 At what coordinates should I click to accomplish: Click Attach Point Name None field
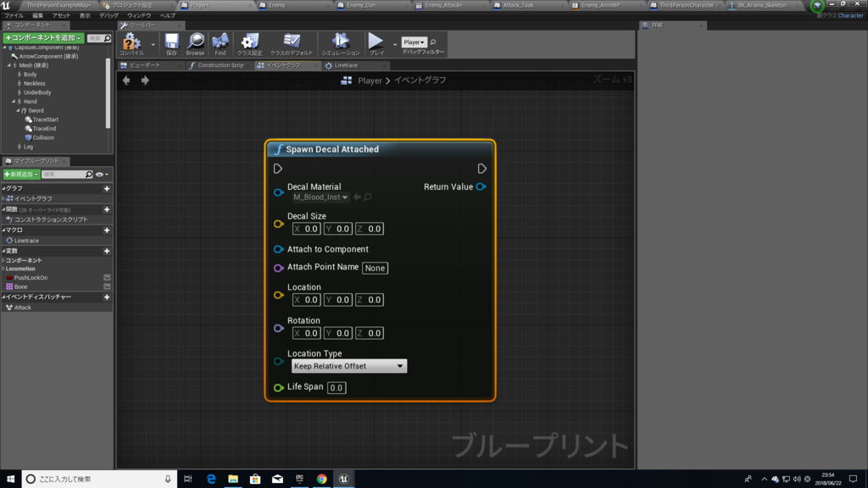tap(375, 268)
